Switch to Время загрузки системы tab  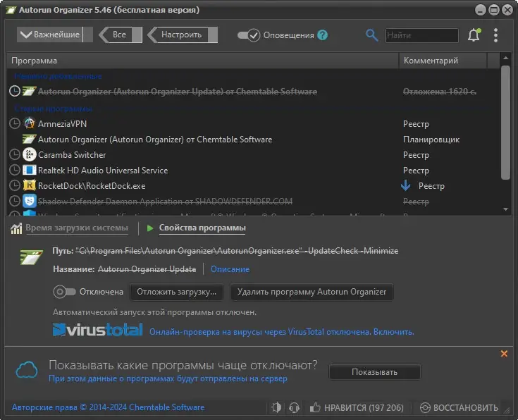[77, 228]
